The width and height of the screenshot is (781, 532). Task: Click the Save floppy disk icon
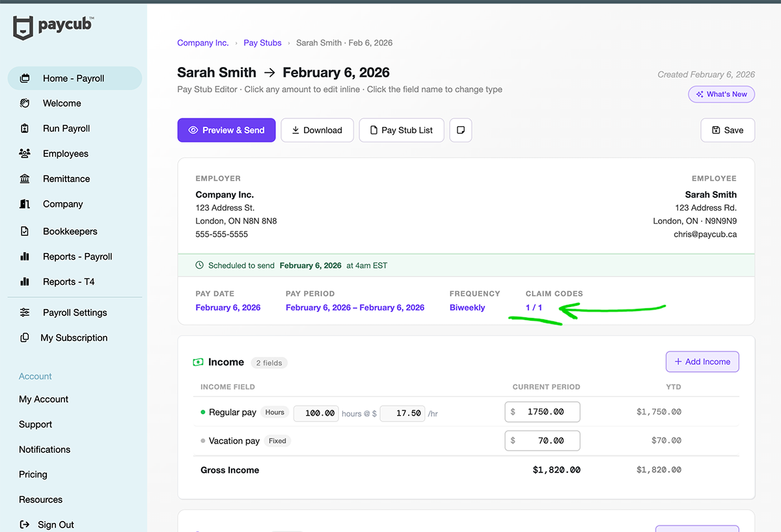pos(717,130)
